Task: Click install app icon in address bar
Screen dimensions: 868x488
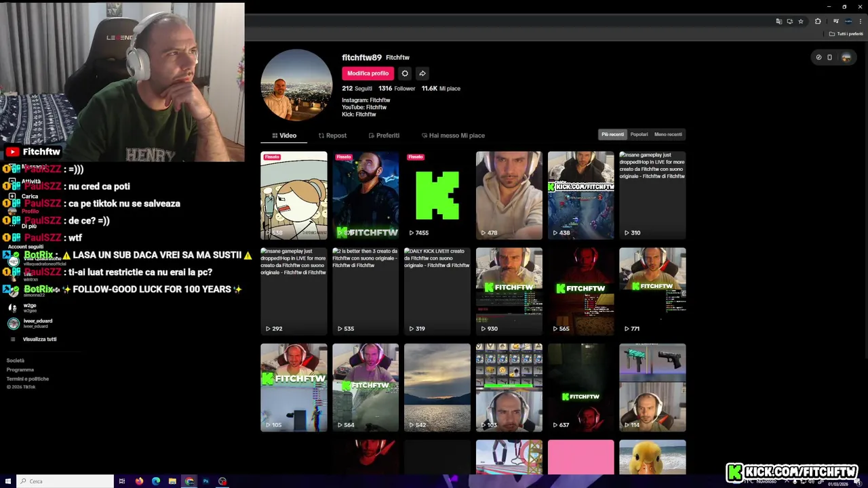Action: point(790,22)
